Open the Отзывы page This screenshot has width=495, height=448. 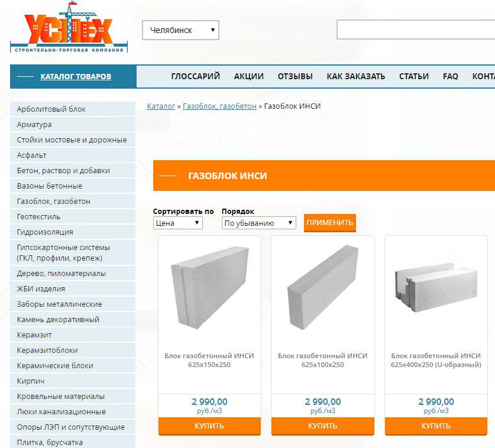(295, 76)
